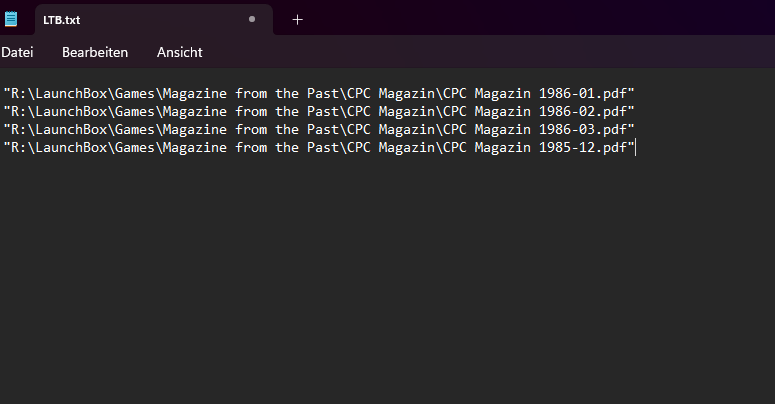Viewport: 775px width, 404px height.
Task: Open the Bearbeiten menu
Action: pos(95,52)
